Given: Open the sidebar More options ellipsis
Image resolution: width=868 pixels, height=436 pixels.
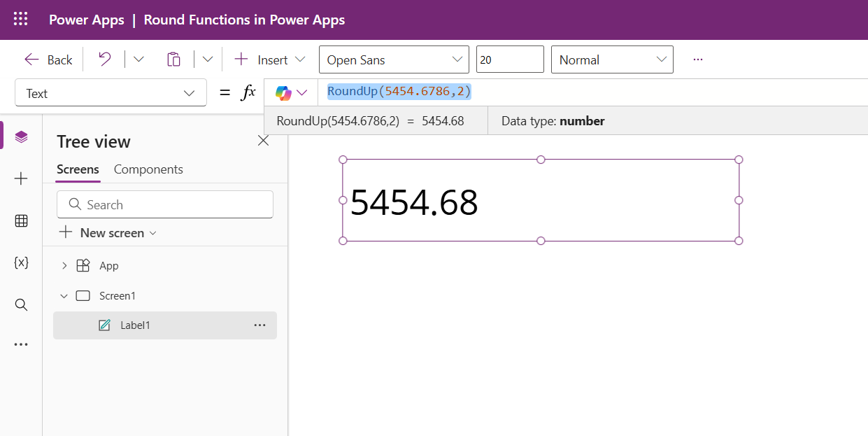Looking at the screenshot, I should click(21, 344).
